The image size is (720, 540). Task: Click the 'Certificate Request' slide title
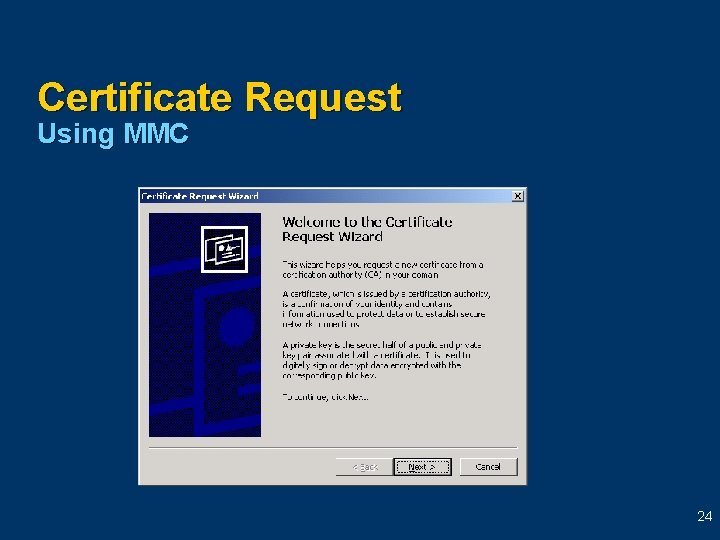point(220,97)
